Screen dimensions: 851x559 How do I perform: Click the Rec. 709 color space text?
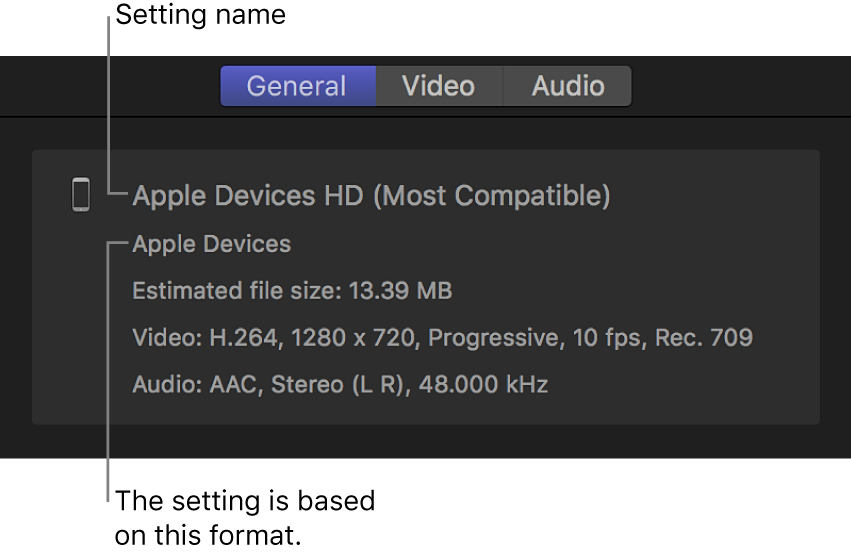pos(704,337)
